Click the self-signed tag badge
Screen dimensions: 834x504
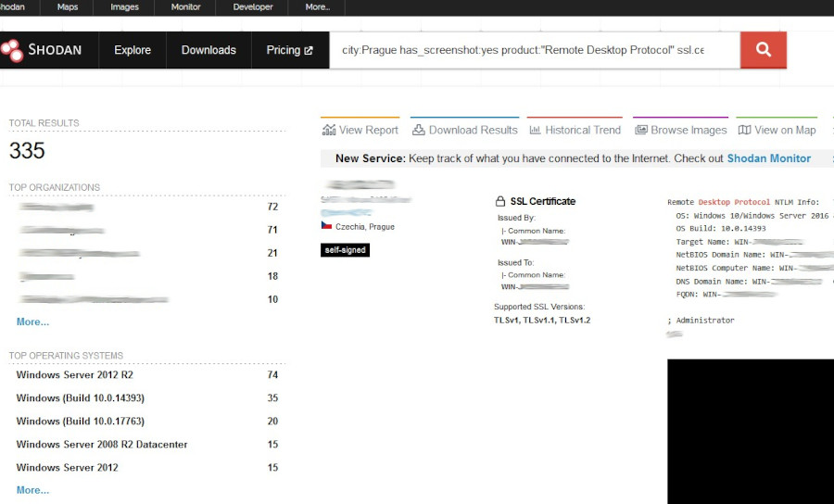tap(345, 250)
